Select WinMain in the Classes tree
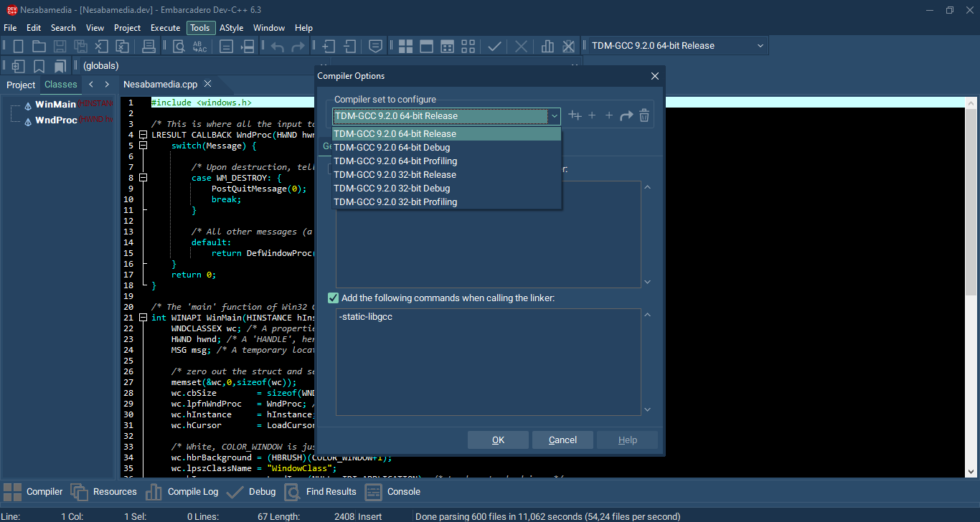Image resolution: width=980 pixels, height=522 pixels. coord(55,105)
